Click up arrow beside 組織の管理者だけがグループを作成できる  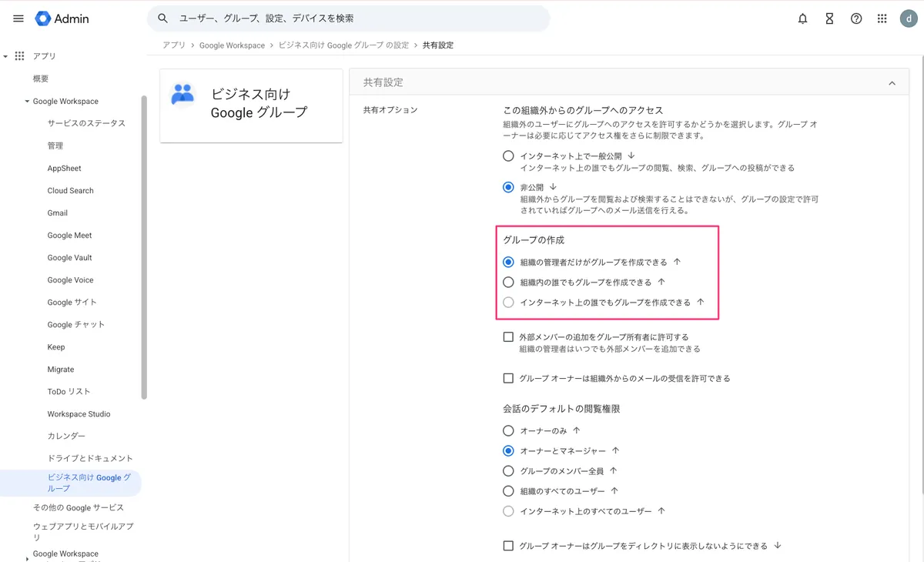677,262
